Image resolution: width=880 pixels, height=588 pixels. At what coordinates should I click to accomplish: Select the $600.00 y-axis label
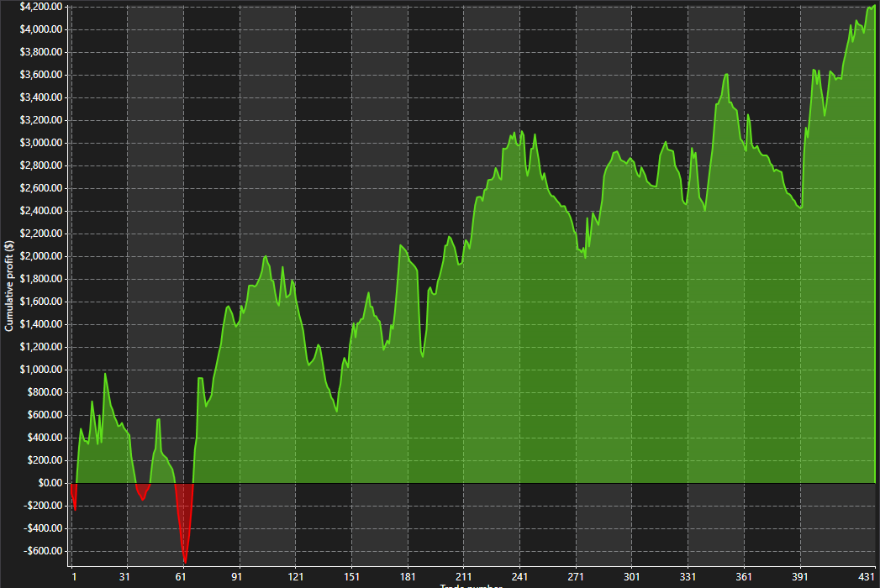45,415
